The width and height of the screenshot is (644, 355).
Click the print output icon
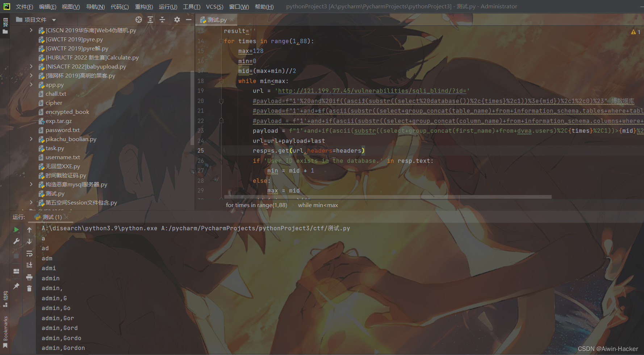coord(29,277)
